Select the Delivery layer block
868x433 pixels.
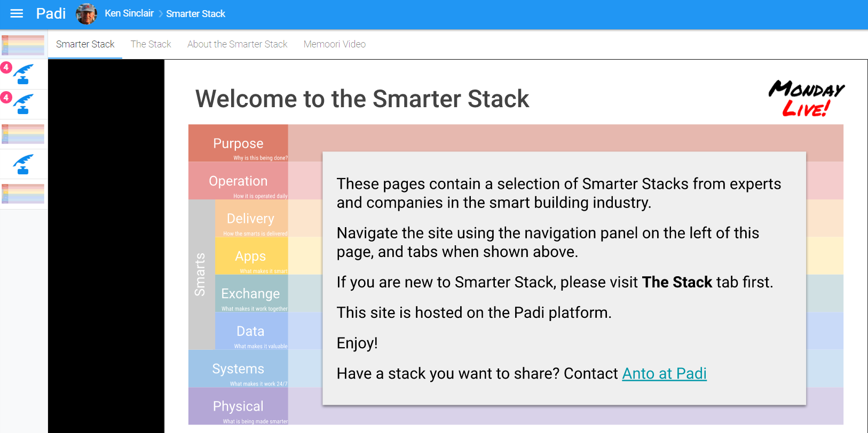click(251, 219)
